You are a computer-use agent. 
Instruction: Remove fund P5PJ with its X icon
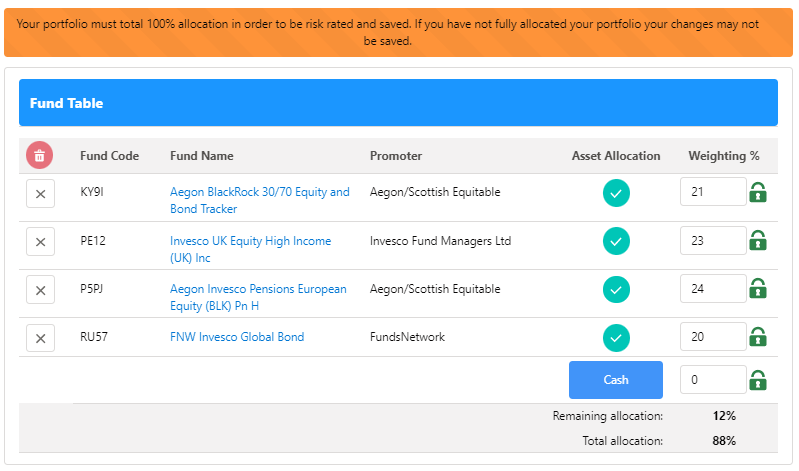pyautogui.click(x=40, y=290)
